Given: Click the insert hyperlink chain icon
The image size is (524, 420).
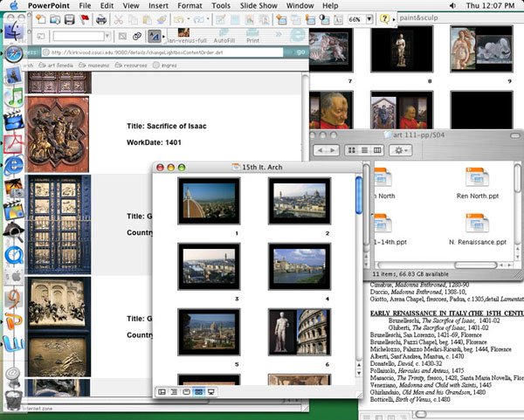Looking at the screenshot, I should click(x=137, y=36).
